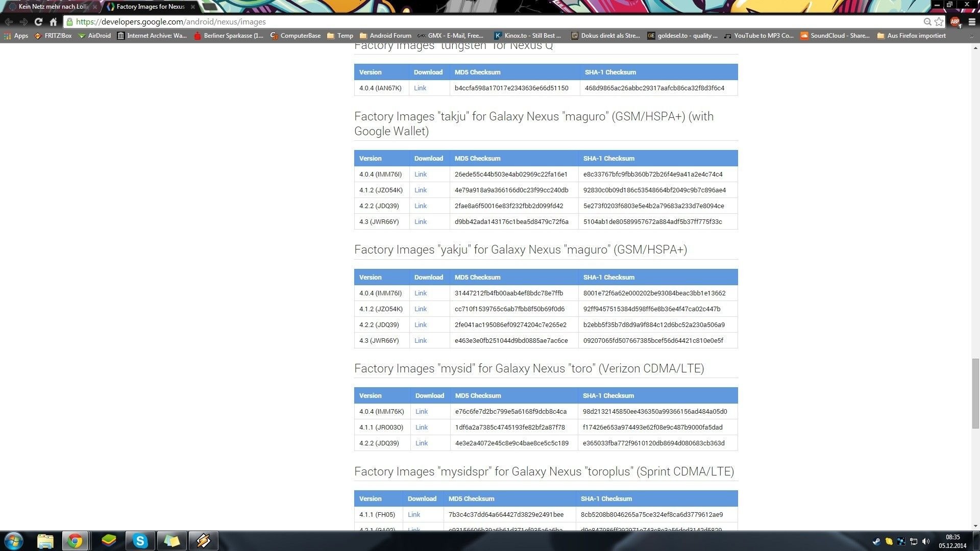Image resolution: width=980 pixels, height=551 pixels.
Task: Expand the Android Forum bookmark folder
Action: tap(385, 36)
